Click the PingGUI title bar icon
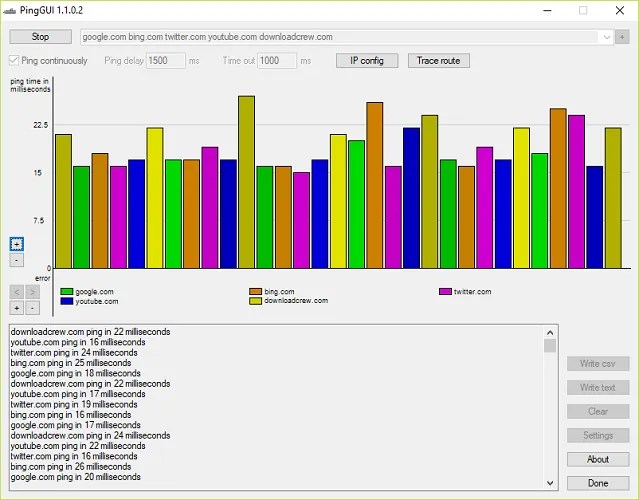The height and width of the screenshot is (500, 639). [9, 11]
